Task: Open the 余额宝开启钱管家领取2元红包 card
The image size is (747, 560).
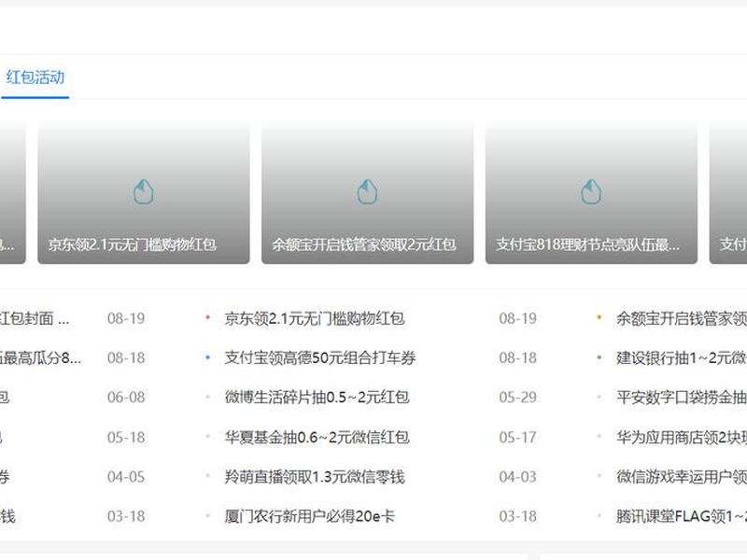Action: (x=367, y=193)
